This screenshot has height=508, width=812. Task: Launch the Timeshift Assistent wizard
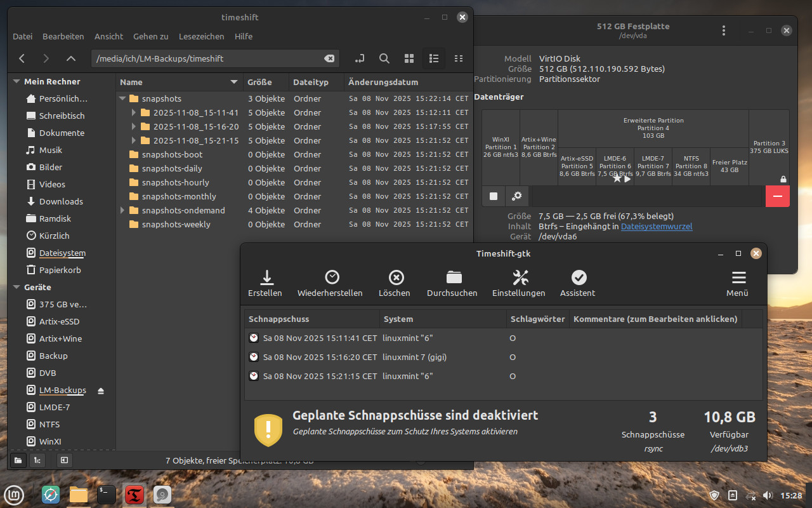click(x=578, y=283)
